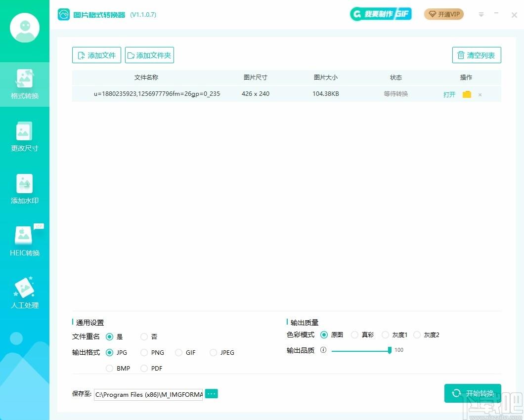Choose BMP output format

click(109, 368)
